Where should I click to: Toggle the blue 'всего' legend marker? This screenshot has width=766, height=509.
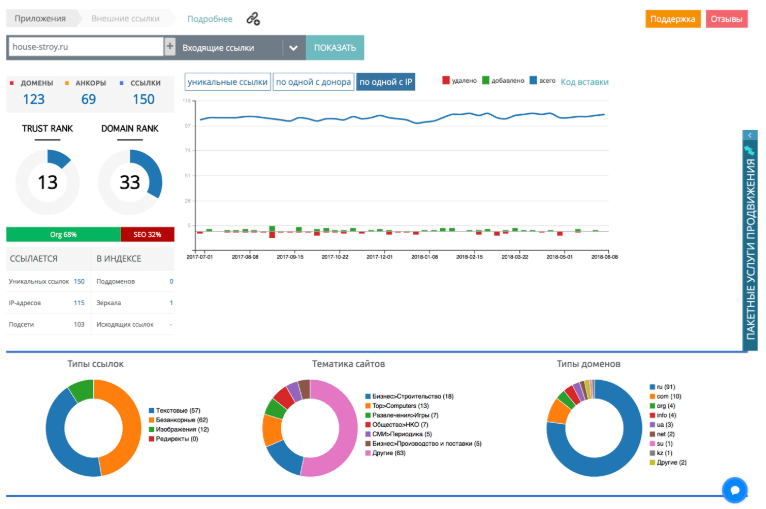coord(533,80)
